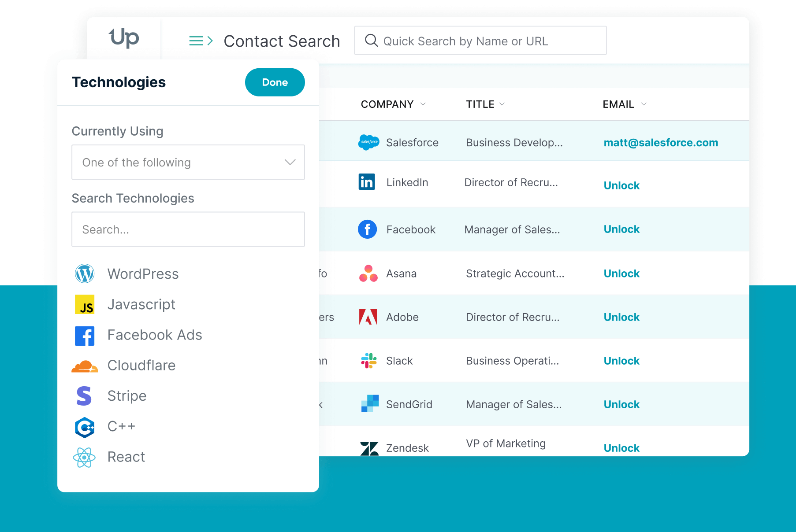Select the Javascript JS icon
The height and width of the screenshot is (532, 796).
tap(85, 304)
